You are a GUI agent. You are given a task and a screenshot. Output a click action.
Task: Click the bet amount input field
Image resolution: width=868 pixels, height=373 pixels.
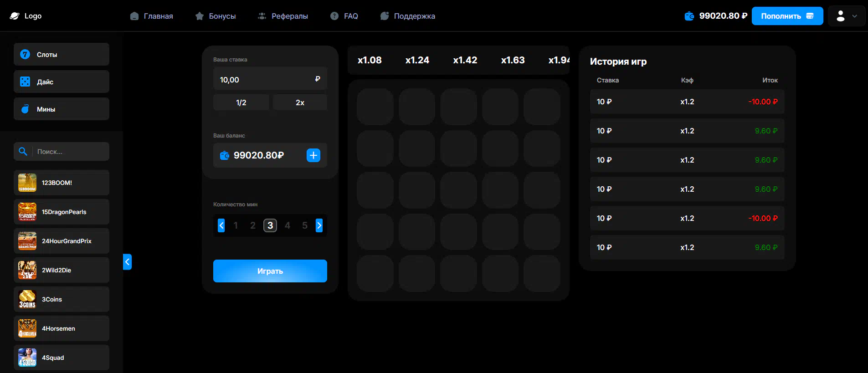pyautogui.click(x=264, y=80)
